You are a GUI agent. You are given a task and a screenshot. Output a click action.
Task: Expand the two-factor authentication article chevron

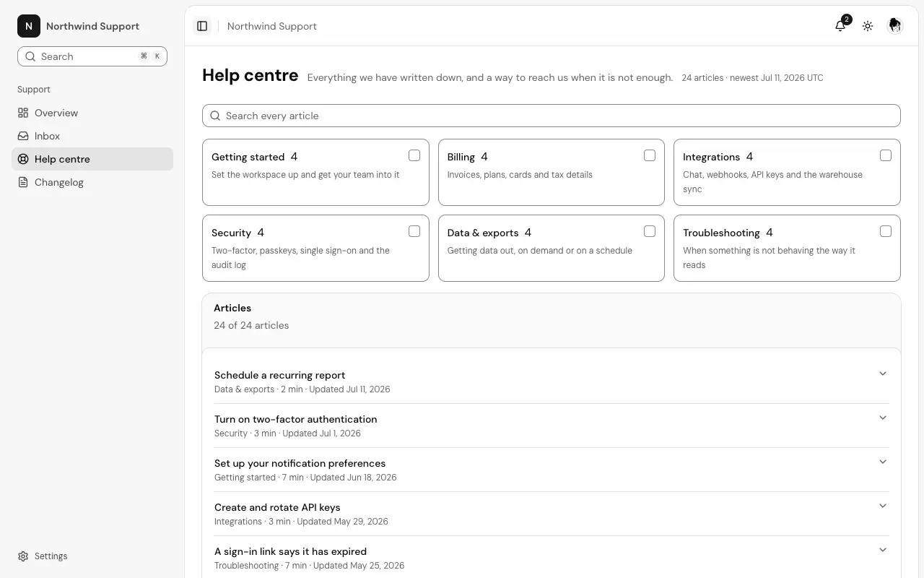coord(883,418)
